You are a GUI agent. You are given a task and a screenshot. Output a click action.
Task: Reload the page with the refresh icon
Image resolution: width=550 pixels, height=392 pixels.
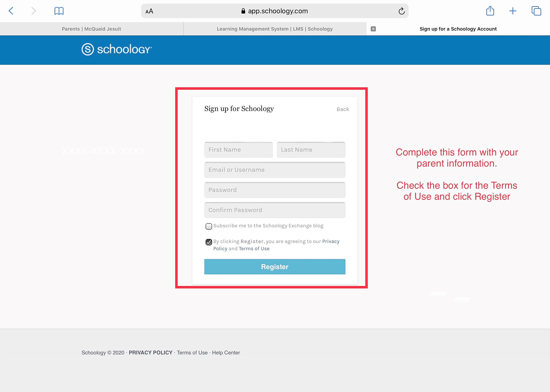402,11
